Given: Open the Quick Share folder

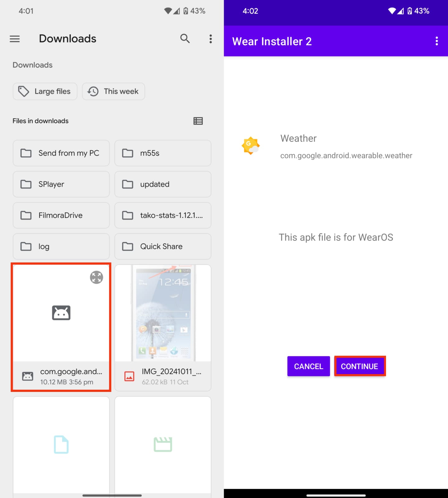Looking at the screenshot, I should point(163,247).
